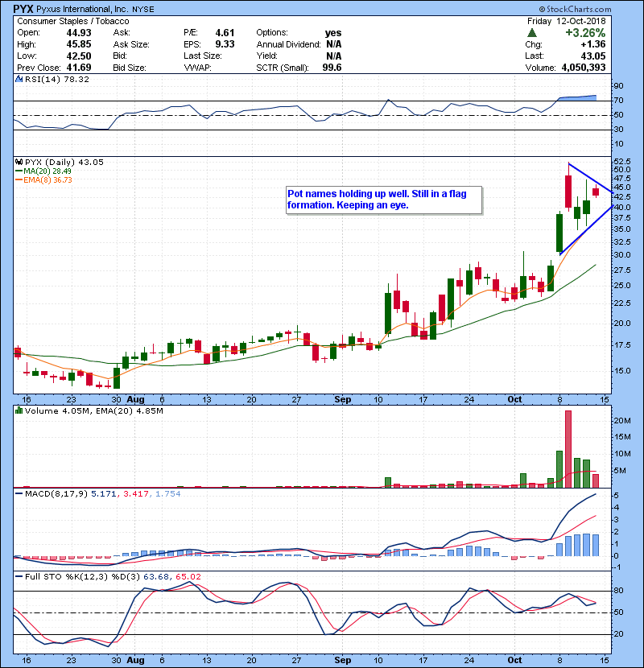This screenshot has height=668, width=644.
Task: Click the EMA(20) 4.85M volume legend text
Action: (129, 410)
